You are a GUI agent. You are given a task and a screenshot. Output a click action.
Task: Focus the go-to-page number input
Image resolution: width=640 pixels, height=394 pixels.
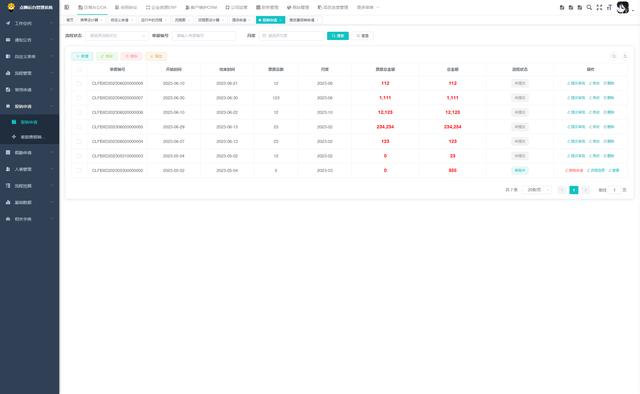[614, 190]
